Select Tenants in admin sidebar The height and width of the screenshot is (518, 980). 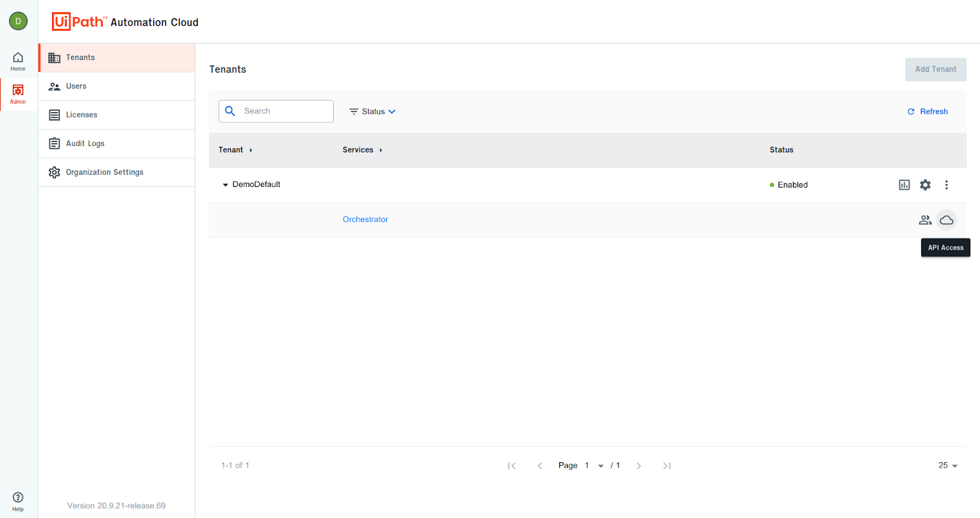pos(117,58)
